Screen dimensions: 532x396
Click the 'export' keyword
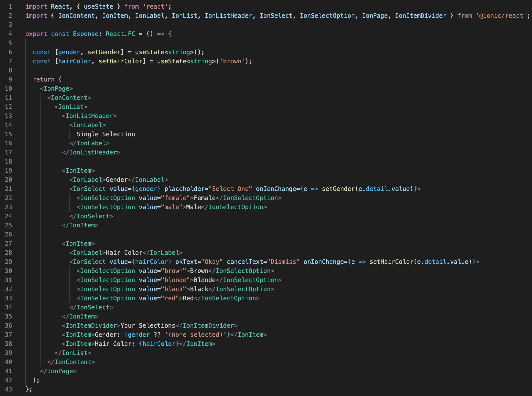[36, 34]
